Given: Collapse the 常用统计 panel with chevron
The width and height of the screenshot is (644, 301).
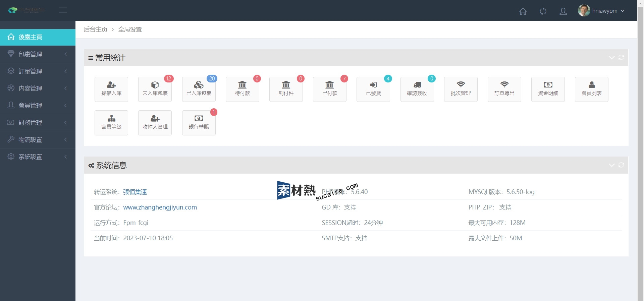Looking at the screenshot, I should coord(611,58).
